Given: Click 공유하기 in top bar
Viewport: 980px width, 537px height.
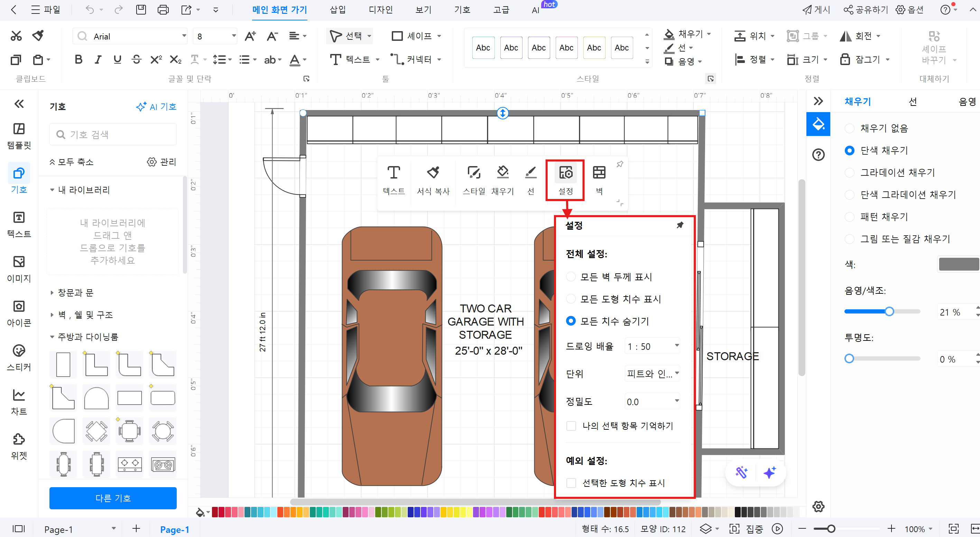Looking at the screenshot, I should pos(866,9).
